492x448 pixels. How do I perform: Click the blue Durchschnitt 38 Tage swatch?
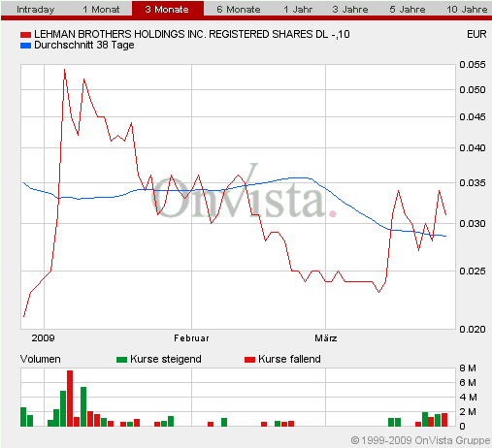(x=25, y=46)
